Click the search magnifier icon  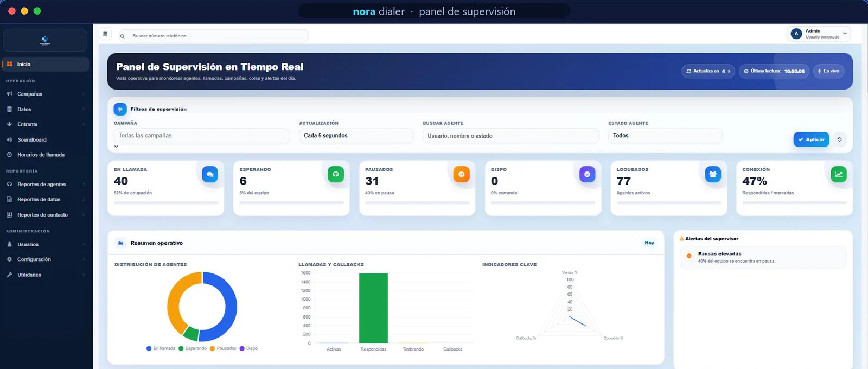pos(123,36)
